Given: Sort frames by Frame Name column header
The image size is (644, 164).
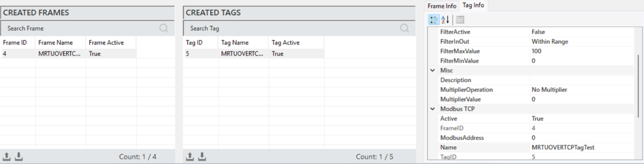Looking at the screenshot, I should point(61,42).
